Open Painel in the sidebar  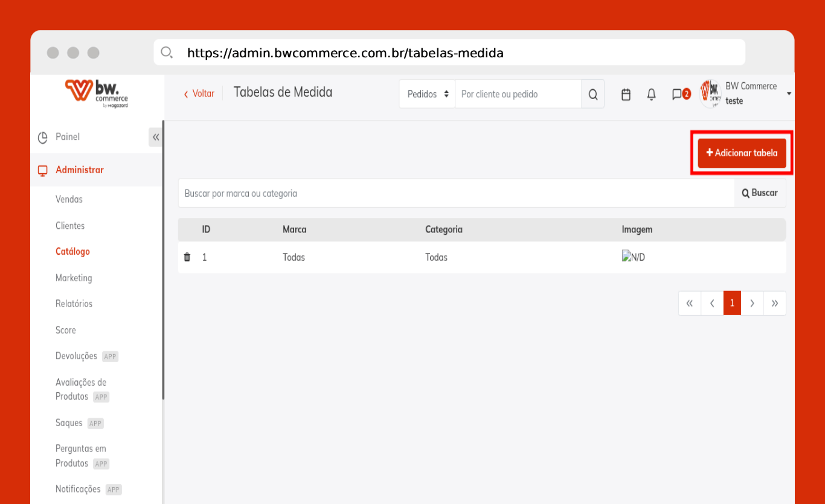(x=68, y=137)
